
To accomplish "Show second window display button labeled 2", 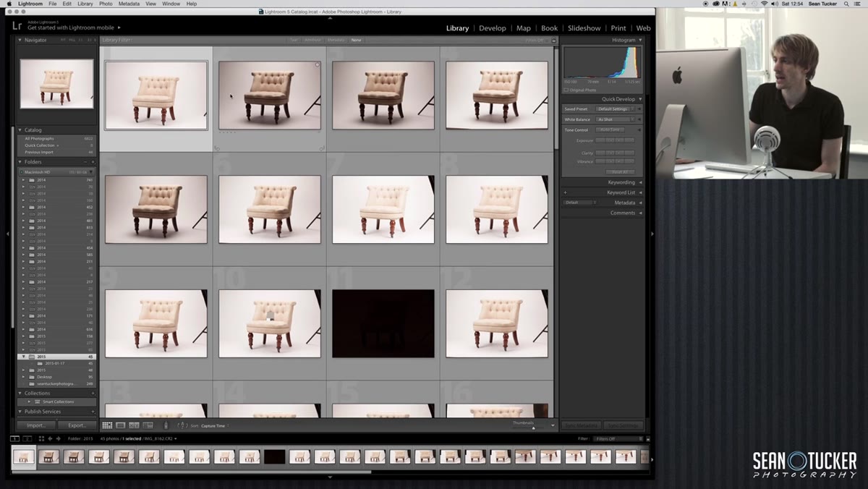I will (x=27, y=438).
